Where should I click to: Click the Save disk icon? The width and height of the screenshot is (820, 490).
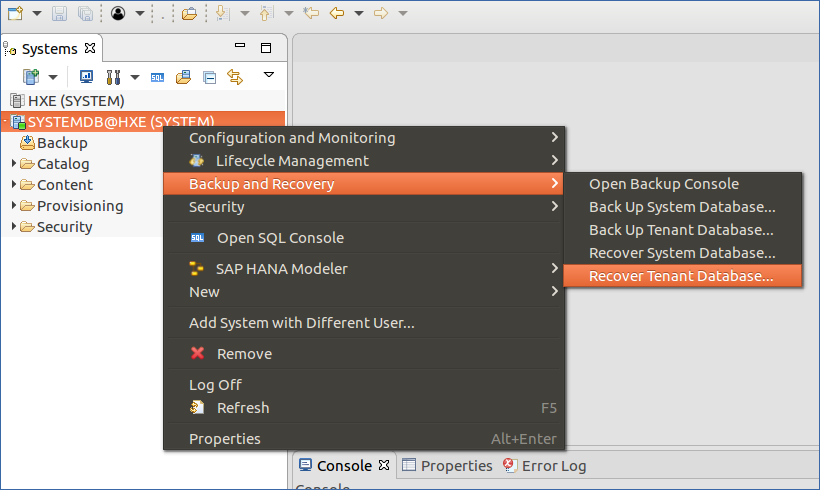coord(60,13)
